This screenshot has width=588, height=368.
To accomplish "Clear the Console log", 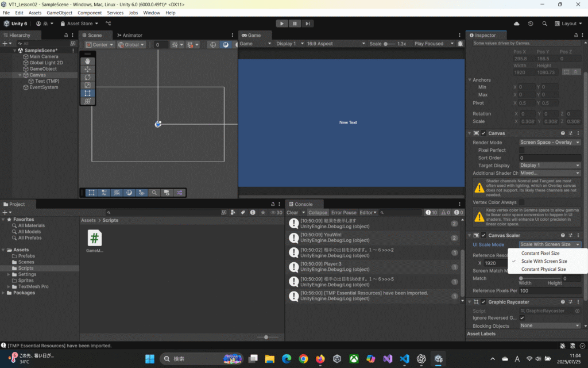I will [292, 213].
